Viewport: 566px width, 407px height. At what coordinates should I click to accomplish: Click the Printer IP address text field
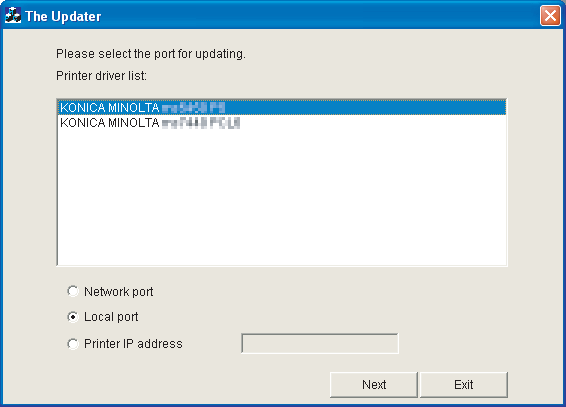click(x=320, y=343)
